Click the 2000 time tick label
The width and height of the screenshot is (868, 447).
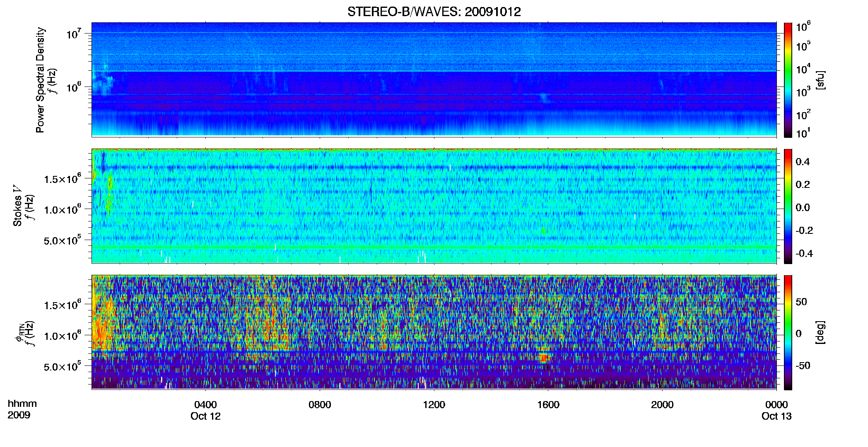click(662, 405)
